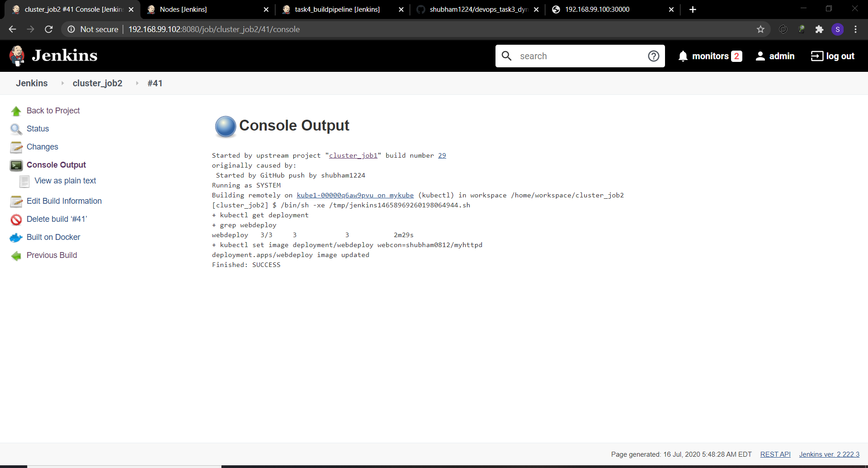The image size is (868, 468).
Task: Click the Changes sidebar icon
Action: pos(16,147)
